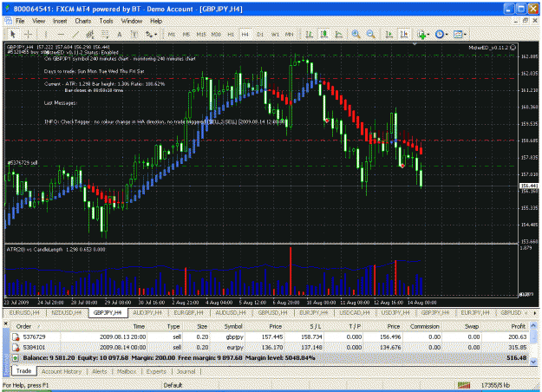
Task: Switch chart to D1 timeframe
Action: (x=260, y=34)
